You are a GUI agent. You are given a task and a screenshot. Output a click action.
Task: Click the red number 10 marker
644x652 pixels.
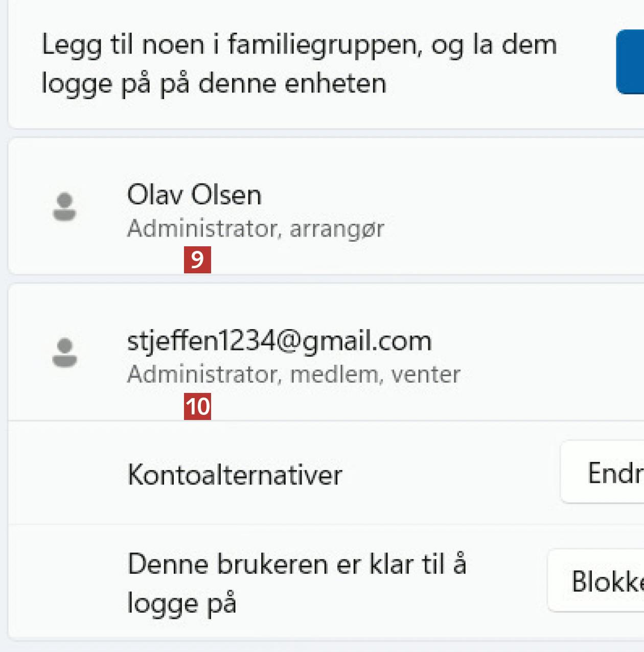click(197, 407)
